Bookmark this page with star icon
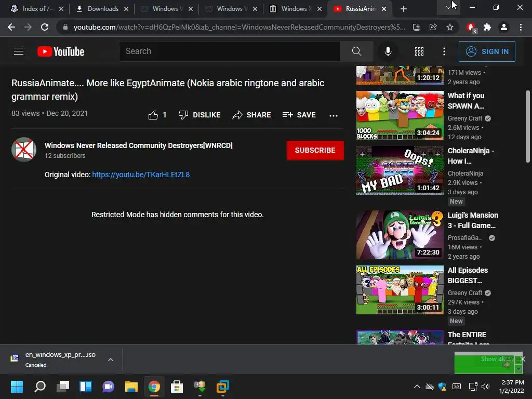This screenshot has width=532, height=399. 450,27
